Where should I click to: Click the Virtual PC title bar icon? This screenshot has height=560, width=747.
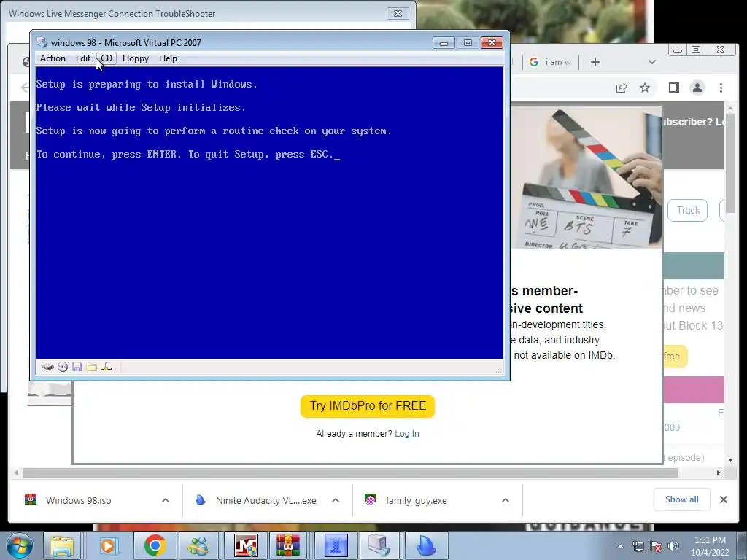coord(42,42)
